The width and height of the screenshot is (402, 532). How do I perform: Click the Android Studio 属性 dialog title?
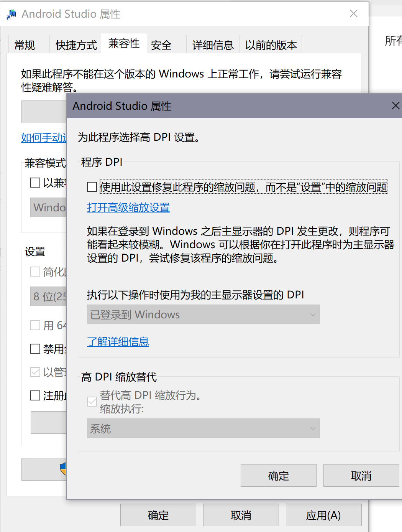(122, 106)
